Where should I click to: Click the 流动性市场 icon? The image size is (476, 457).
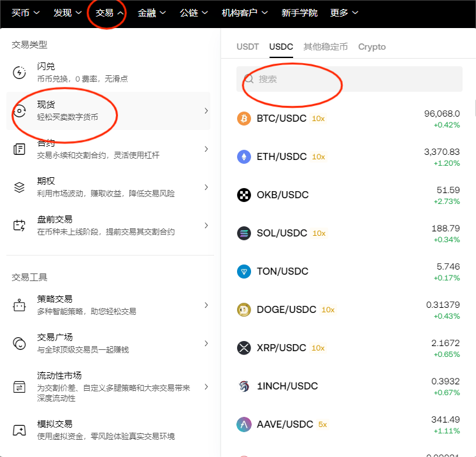19,387
